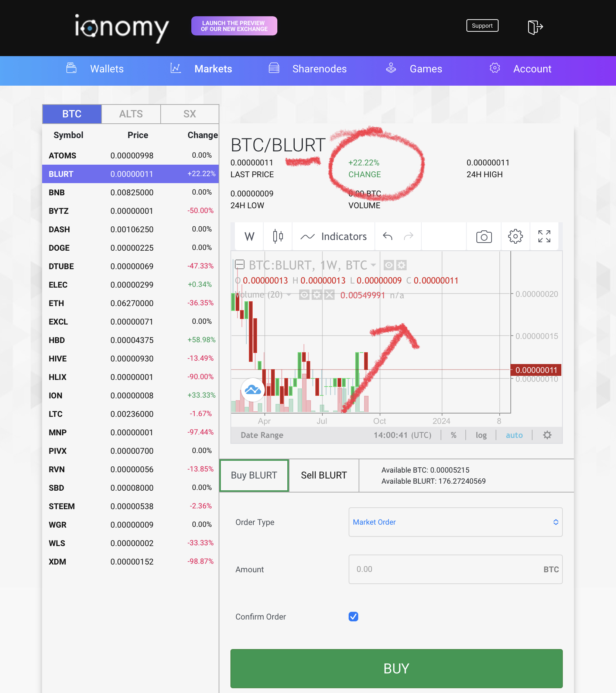Click the Games joystick icon
Viewport: 616px width, 693px height.
(391, 68)
